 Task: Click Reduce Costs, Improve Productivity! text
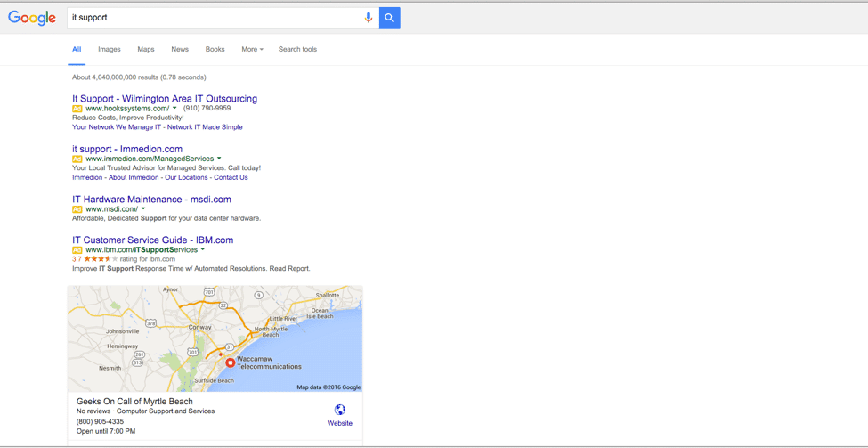(x=128, y=118)
